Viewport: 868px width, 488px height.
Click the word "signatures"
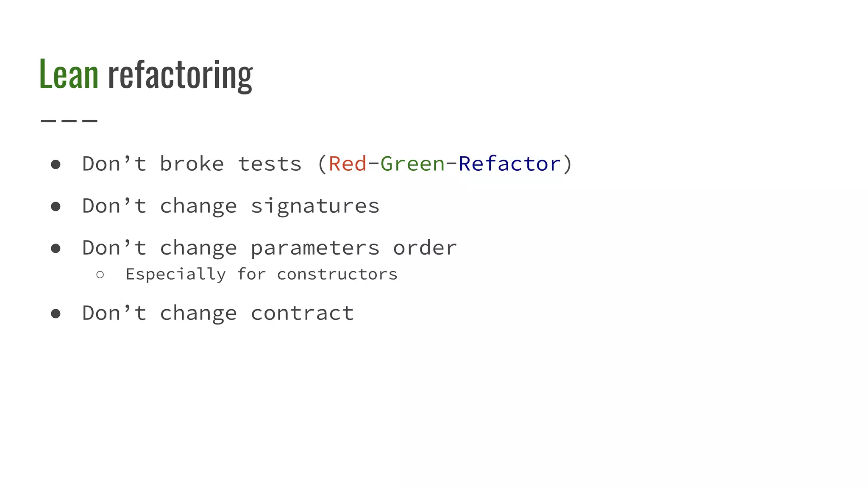click(315, 206)
